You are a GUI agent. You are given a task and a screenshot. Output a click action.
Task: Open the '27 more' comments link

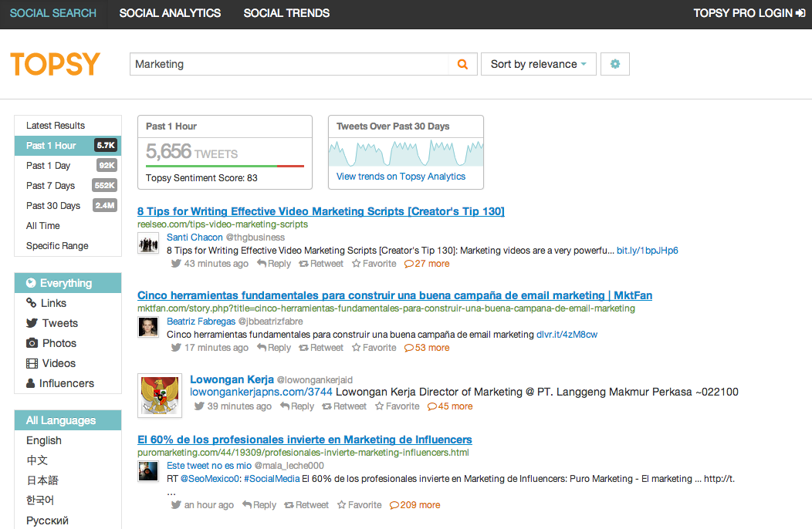[428, 264]
